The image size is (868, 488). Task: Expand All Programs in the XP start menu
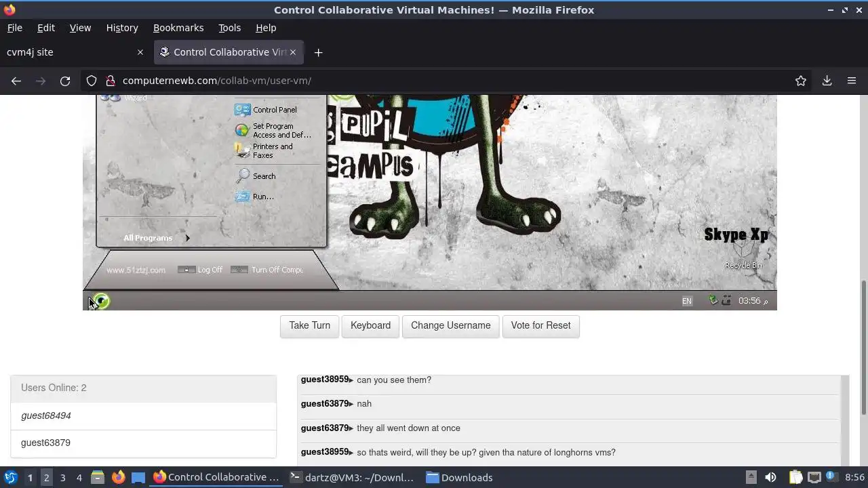157,238
